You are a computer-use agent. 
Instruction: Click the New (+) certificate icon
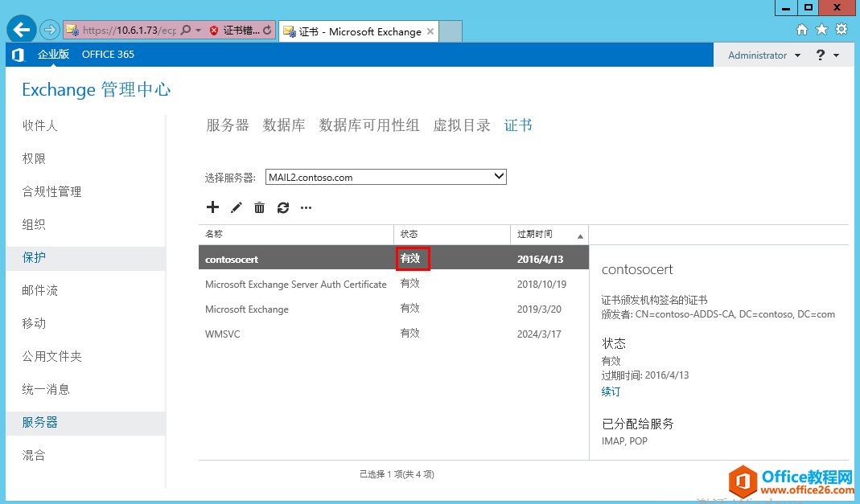tap(212, 207)
